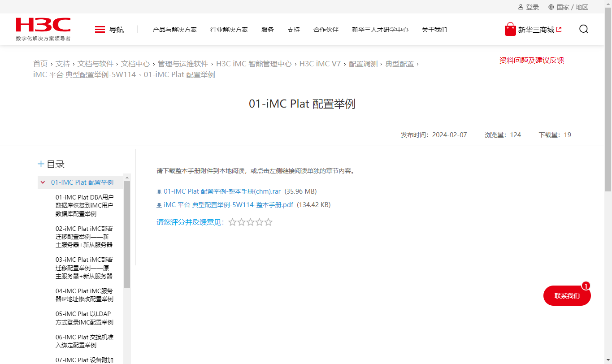Click the user icon beside 登录
The image size is (612, 364).
(521, 7)
